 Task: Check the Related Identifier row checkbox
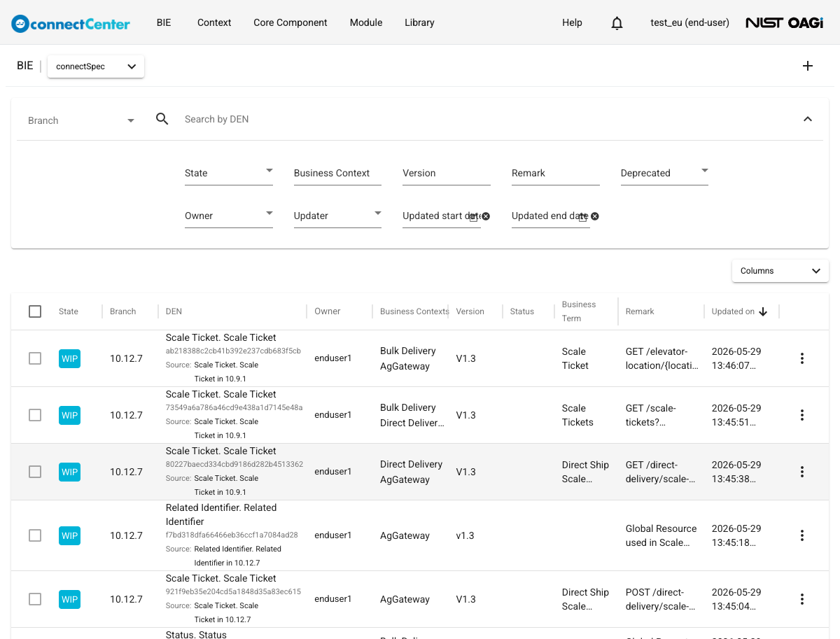35,535
